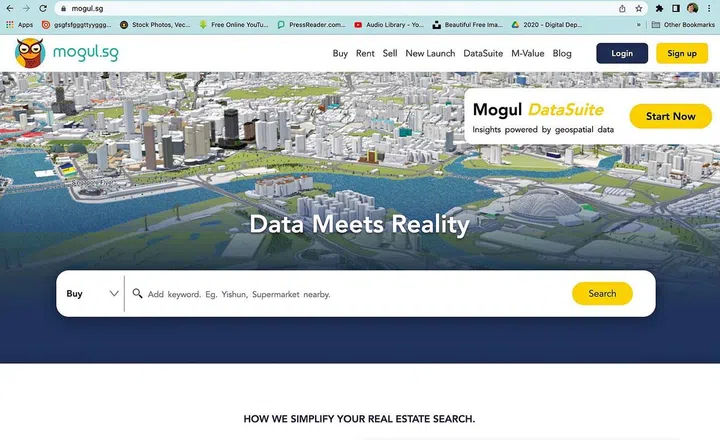
Task: Click the dark blue Login button
Action: click(x=622, y=54)
